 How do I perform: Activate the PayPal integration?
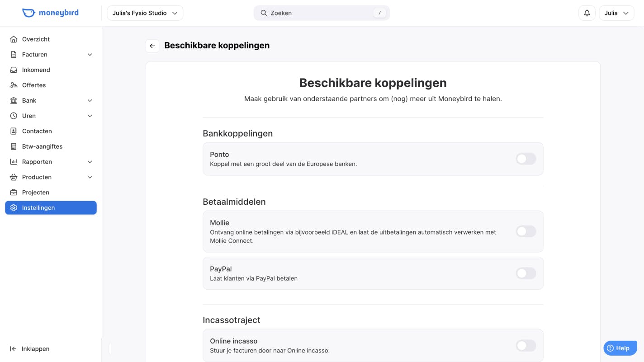(x=526, y=273)
